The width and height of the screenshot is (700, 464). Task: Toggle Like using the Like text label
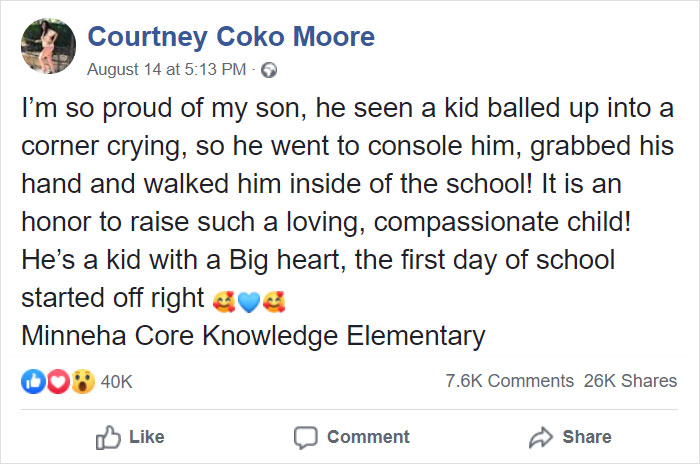click(x=146, y=437)
